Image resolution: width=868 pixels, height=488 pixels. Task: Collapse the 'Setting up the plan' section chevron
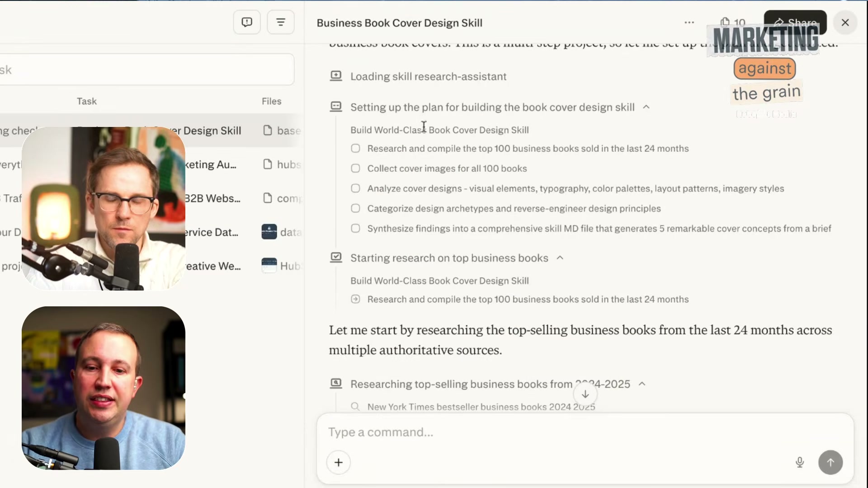646,107
